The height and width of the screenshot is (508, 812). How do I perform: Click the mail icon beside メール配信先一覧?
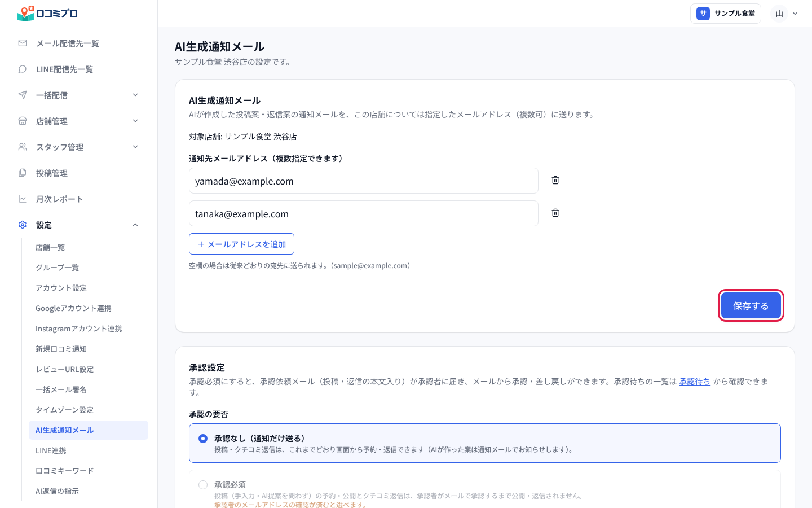coord(23,43)
